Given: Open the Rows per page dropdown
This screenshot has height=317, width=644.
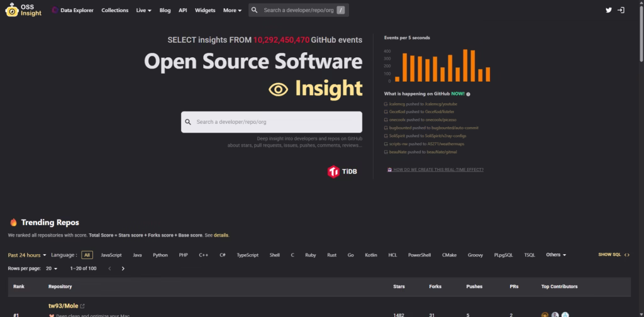Looking at the screenshot, I should 52,269.
